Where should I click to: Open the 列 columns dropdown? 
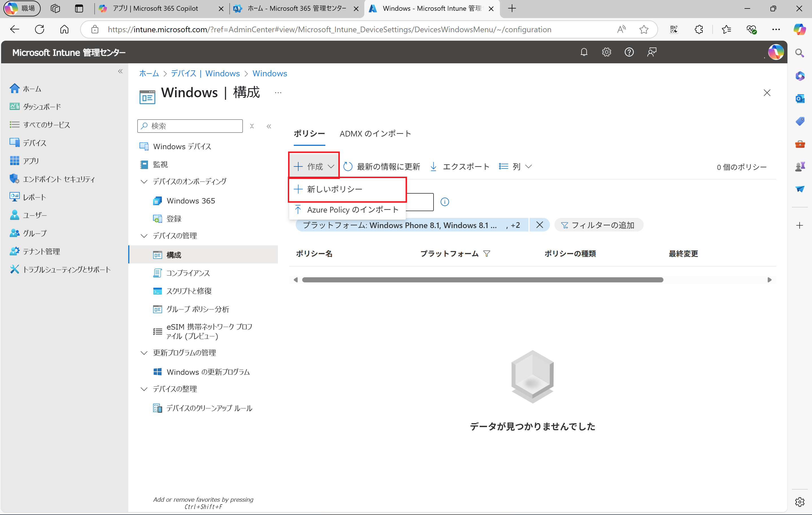(x=516, y=167)
